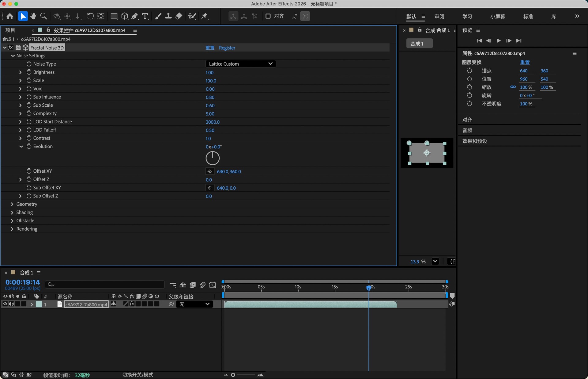Screen dimensions: 588x379
Task: Switch to the 小屏幕 workspace
Action: [x=498, y=17]
